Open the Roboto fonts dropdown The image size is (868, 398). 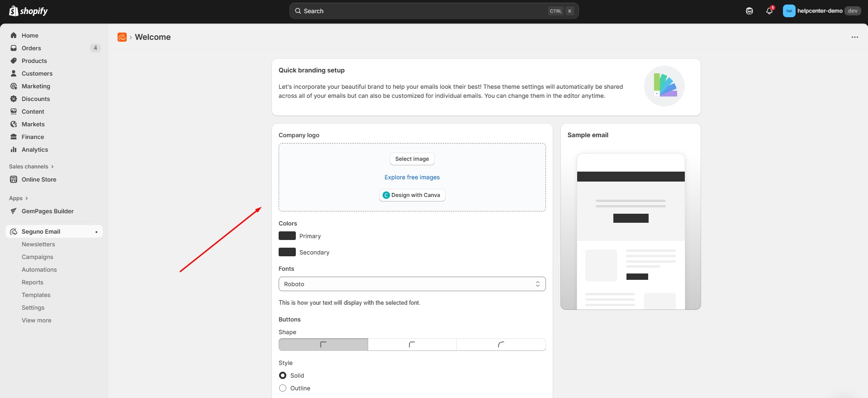tap(412, 284)
